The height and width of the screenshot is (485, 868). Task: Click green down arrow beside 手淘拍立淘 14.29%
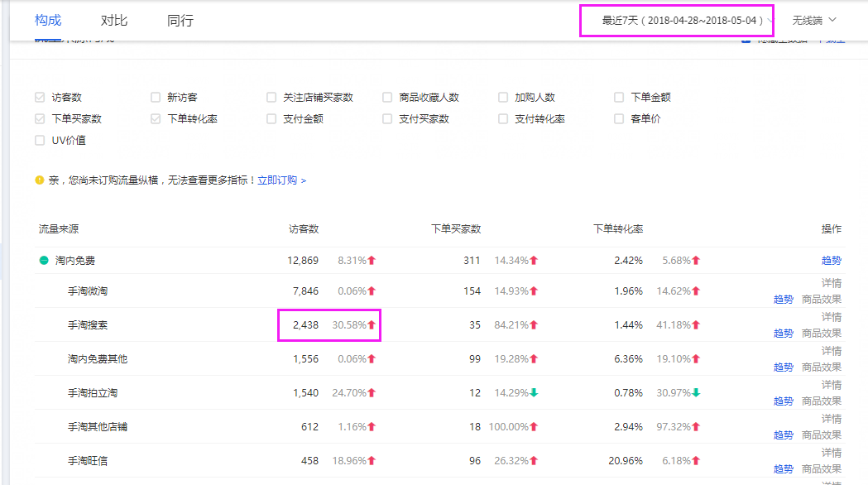[534, 393]
